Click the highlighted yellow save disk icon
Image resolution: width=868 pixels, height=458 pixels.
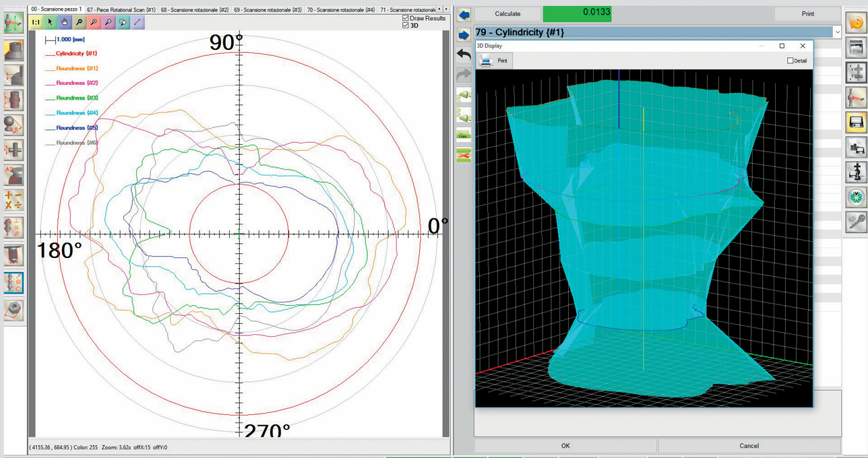(856, 122)
